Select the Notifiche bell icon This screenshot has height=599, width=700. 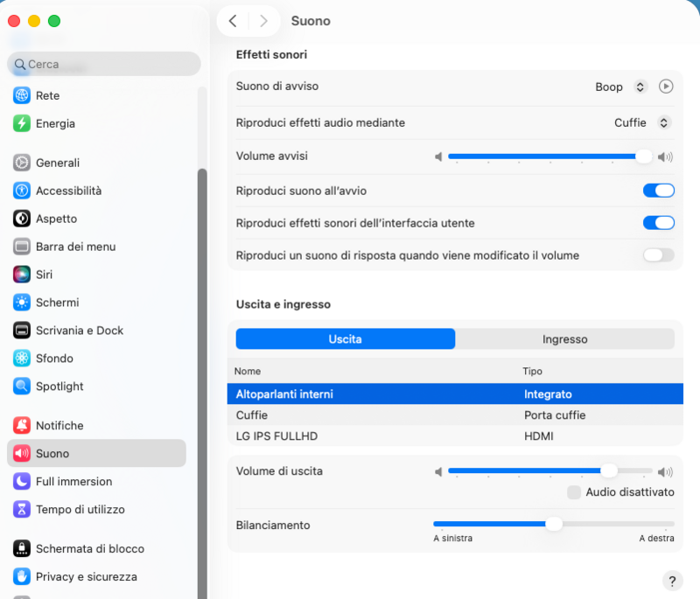coord(22,426)
